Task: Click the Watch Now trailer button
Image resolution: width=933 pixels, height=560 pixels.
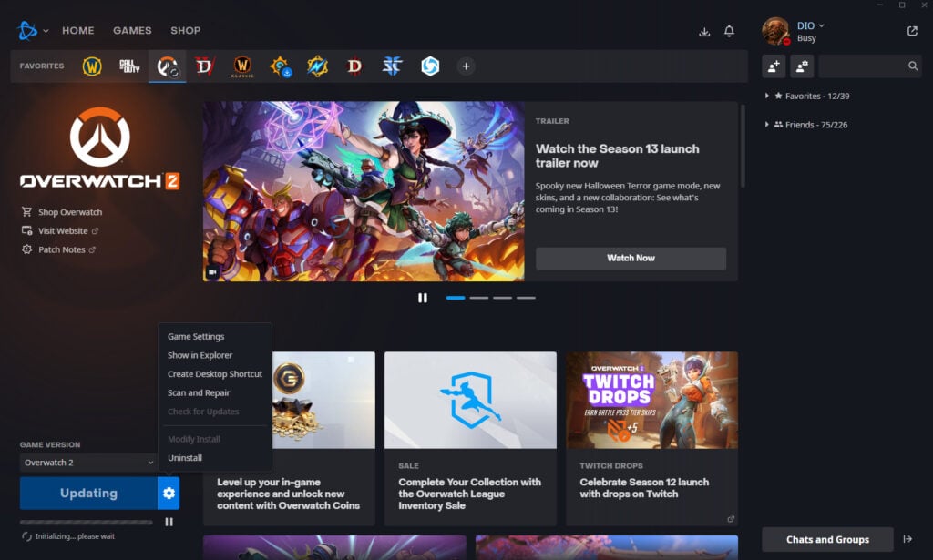Action: click(631, 258)
